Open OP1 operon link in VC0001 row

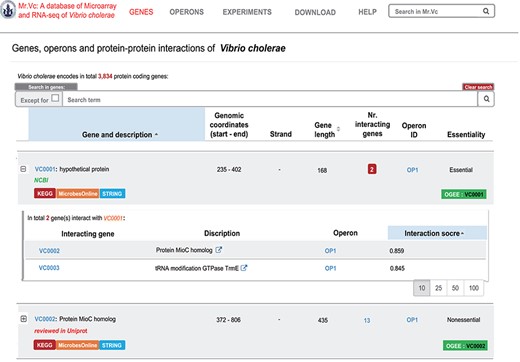412,170
